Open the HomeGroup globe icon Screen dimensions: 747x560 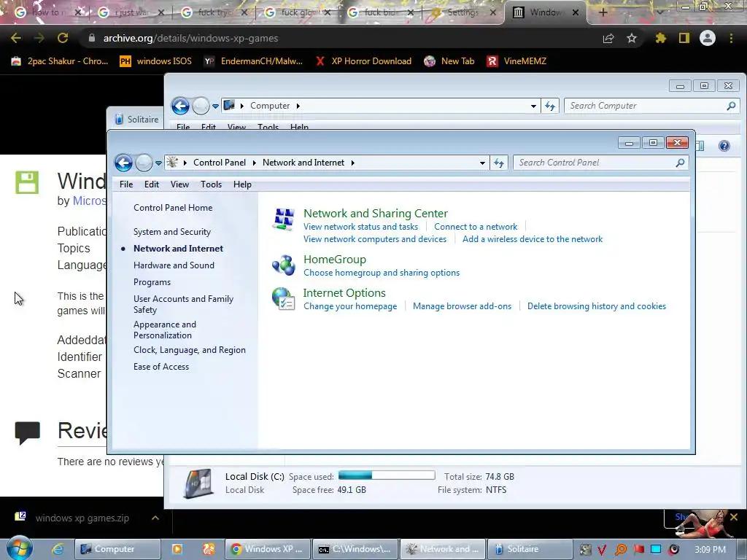[x=284, y=265]
